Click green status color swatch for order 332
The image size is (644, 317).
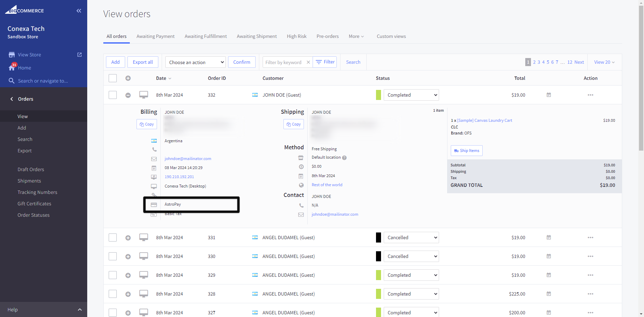pyautogui.click(x=378, y=95)
